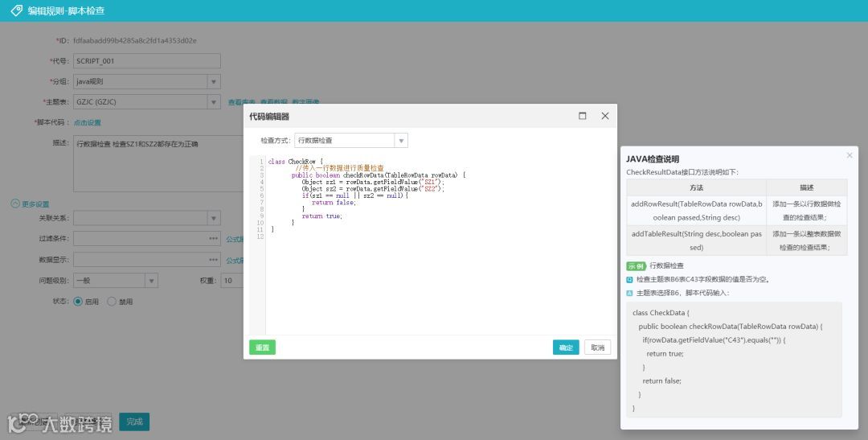Click the comment line '//传入一行数据进行质量检查'
Screen dimensions: 868x440
point(339,168)
